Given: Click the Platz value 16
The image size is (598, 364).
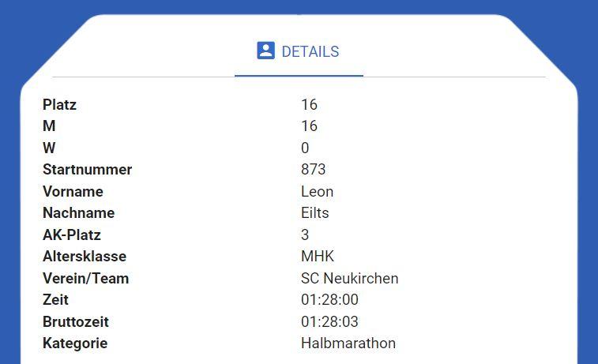Looking at the screenshot, I should (x=309, y=104).
